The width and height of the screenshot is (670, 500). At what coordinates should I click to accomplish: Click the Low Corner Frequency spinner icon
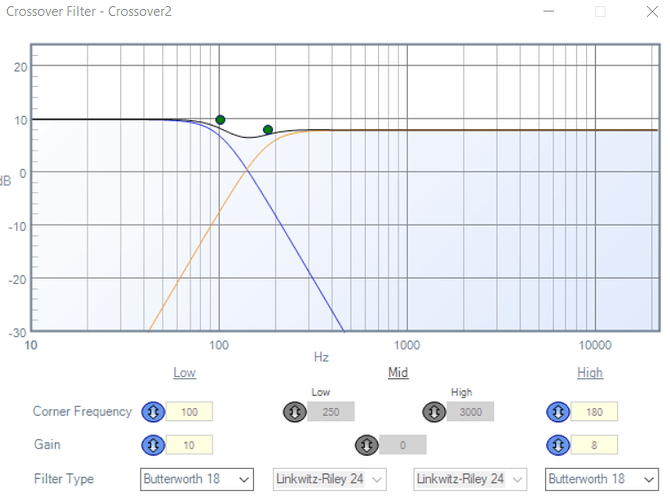point(153,411)
